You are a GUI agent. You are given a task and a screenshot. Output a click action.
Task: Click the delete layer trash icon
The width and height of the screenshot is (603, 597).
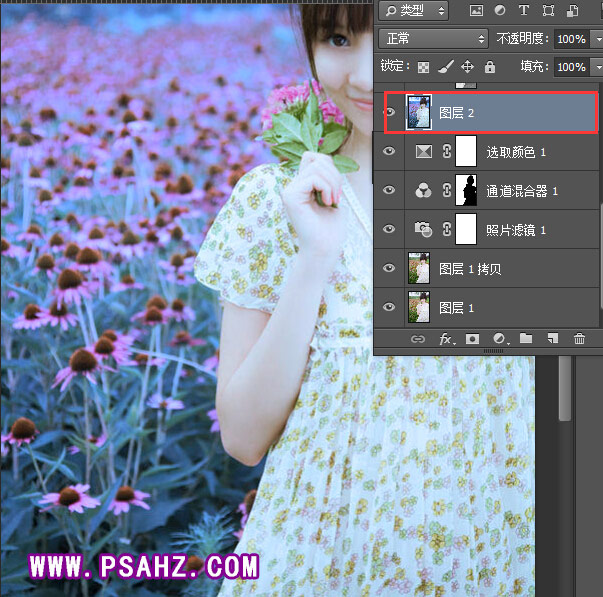579,340
